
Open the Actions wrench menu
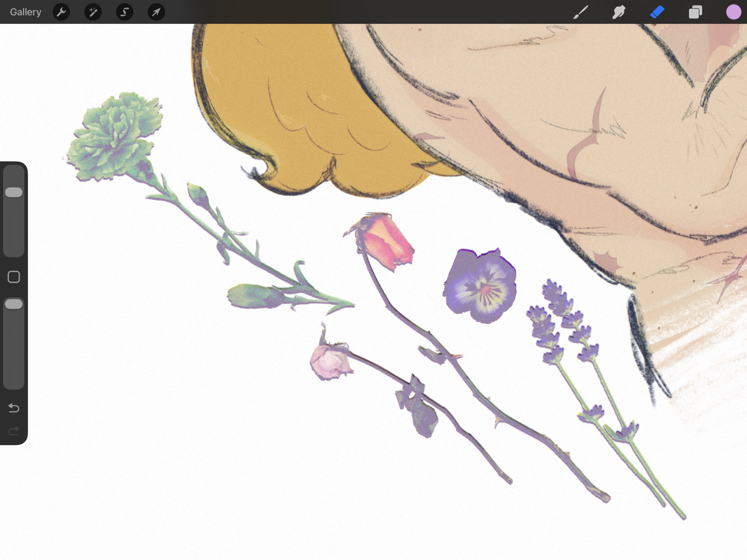[x=61, y=12]
